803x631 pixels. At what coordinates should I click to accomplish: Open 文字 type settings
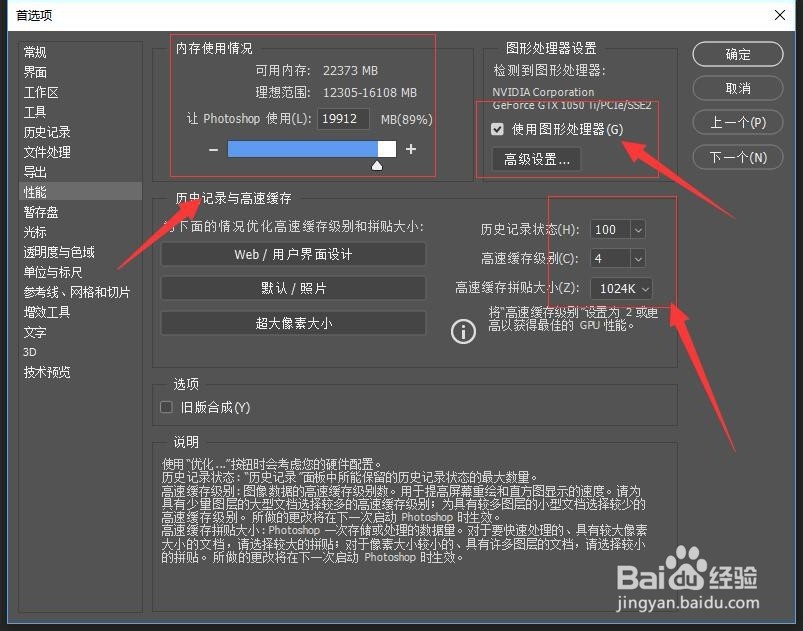pos(35,332)
